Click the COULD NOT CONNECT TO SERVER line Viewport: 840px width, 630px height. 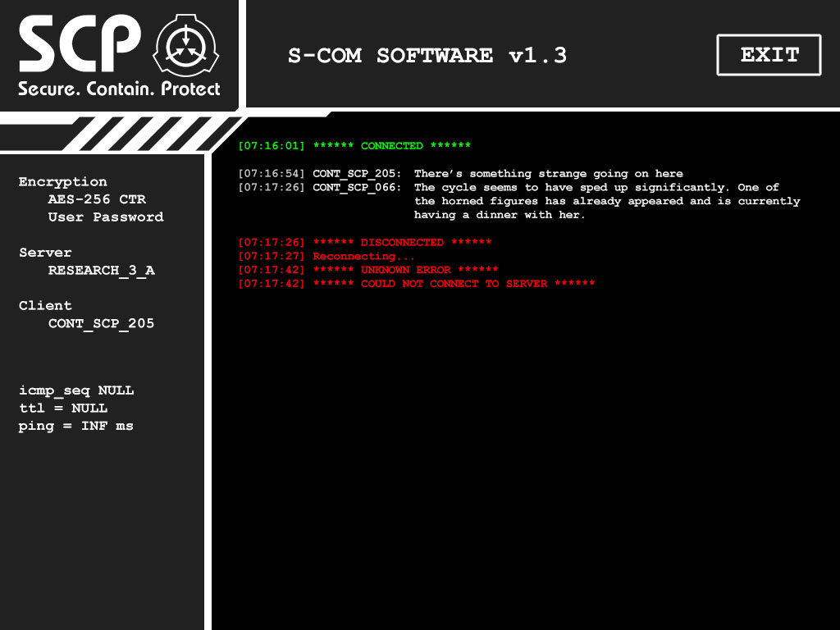416,284
